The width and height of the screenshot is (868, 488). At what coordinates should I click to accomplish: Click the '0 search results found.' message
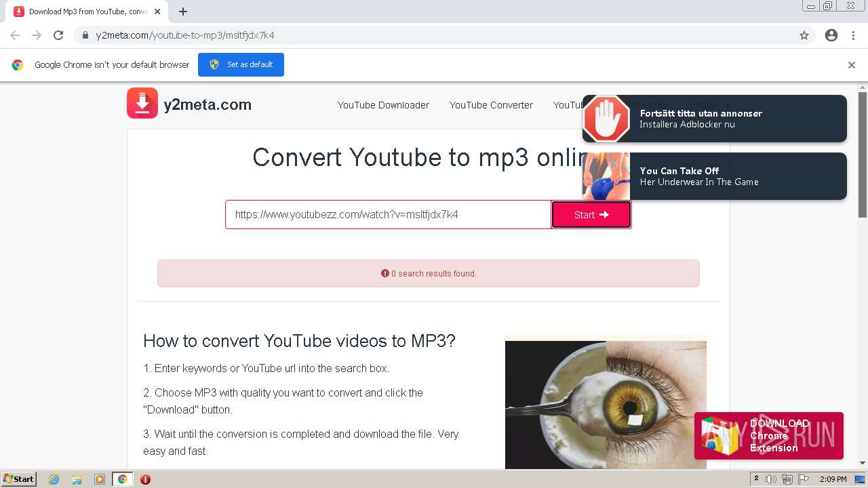[x=429, y=274]
